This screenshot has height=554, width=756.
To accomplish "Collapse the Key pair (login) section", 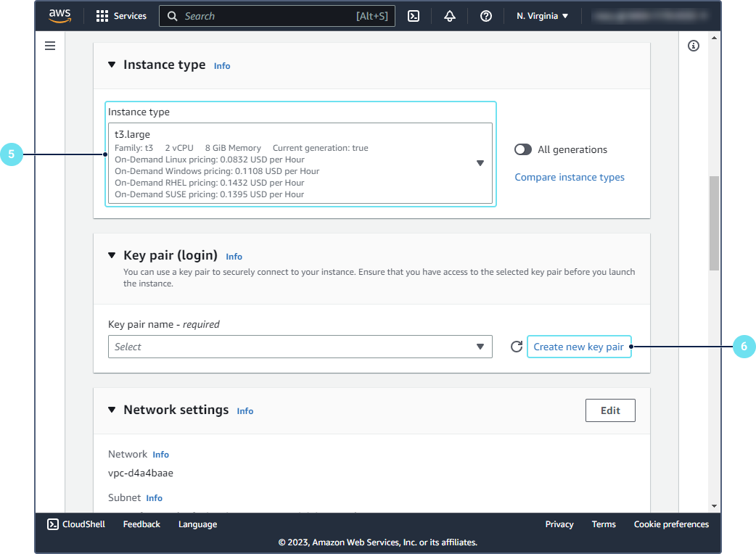I will [x=112, y=255].
